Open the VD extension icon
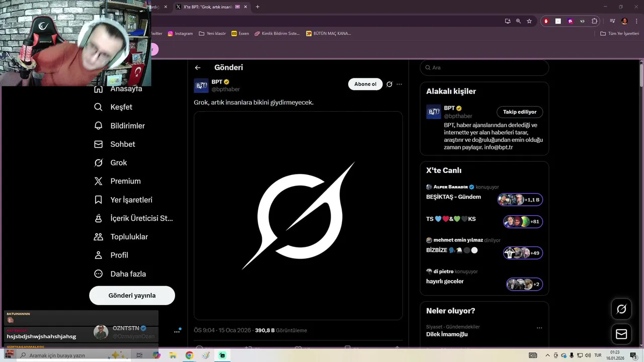This screenshot has height=362, width=644. pyautogui.click(x=582, y=21)
